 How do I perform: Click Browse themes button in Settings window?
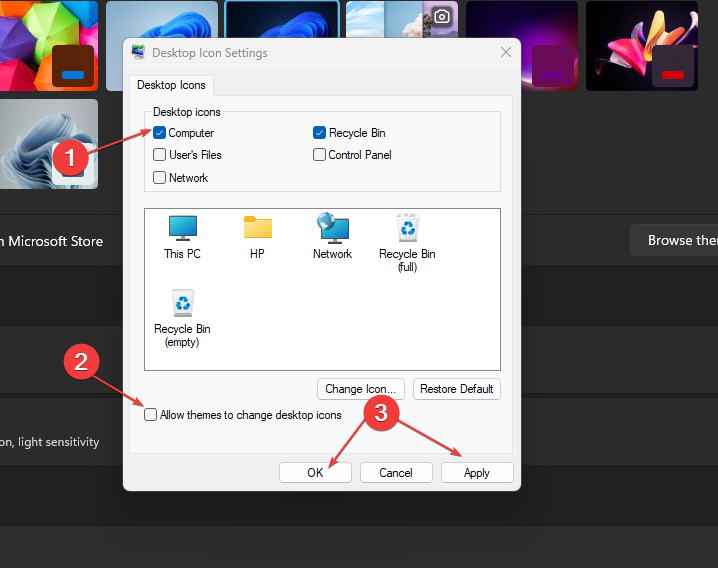coord(674,240)
